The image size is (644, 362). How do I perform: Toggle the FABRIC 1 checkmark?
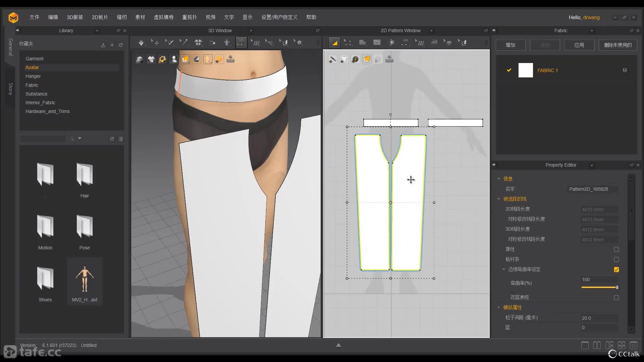coord(509,70)
